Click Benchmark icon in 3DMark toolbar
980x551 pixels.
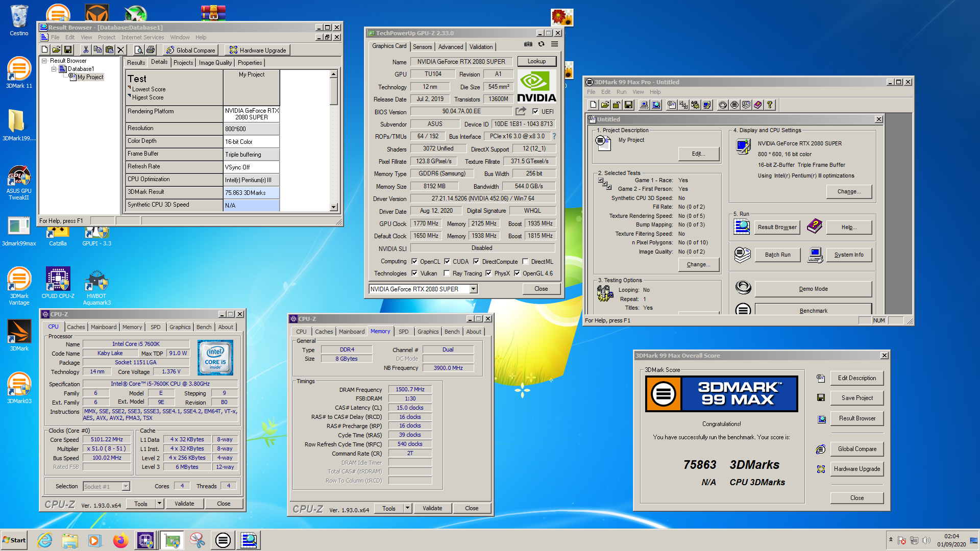(734, 105)
